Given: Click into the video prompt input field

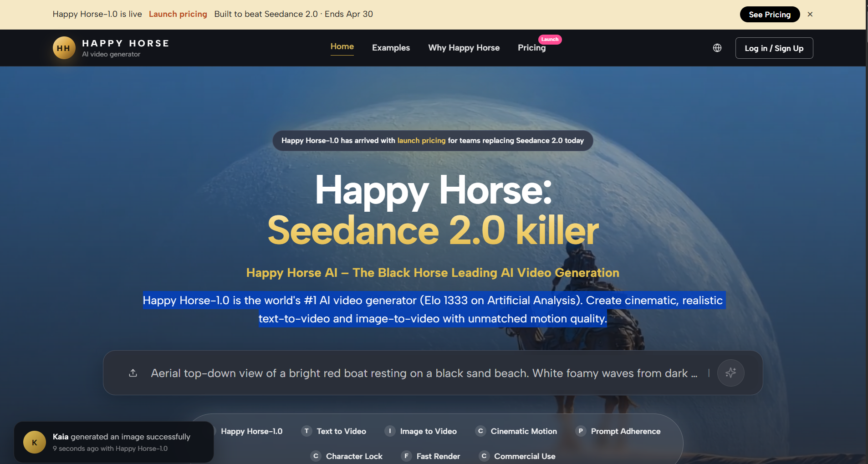Looking at the screenshot, I should [410, 372].
